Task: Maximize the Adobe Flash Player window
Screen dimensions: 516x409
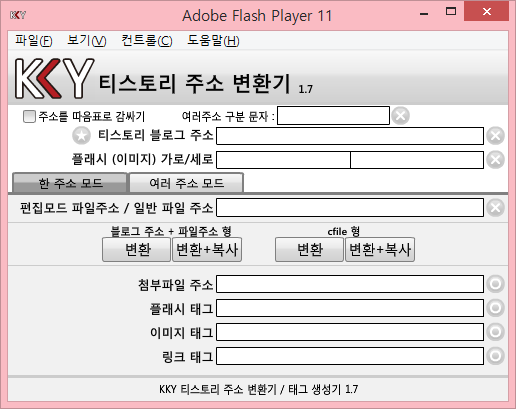Action: tap(451, 12)
